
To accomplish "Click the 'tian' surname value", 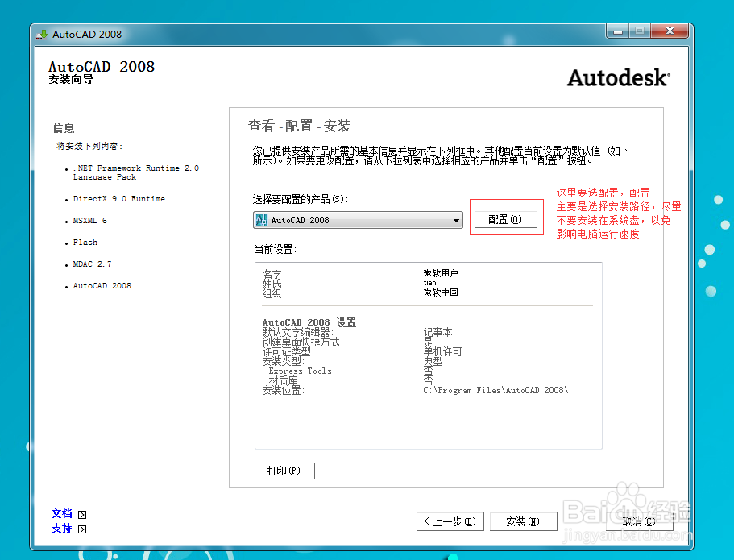I will [x=429, y=282].
